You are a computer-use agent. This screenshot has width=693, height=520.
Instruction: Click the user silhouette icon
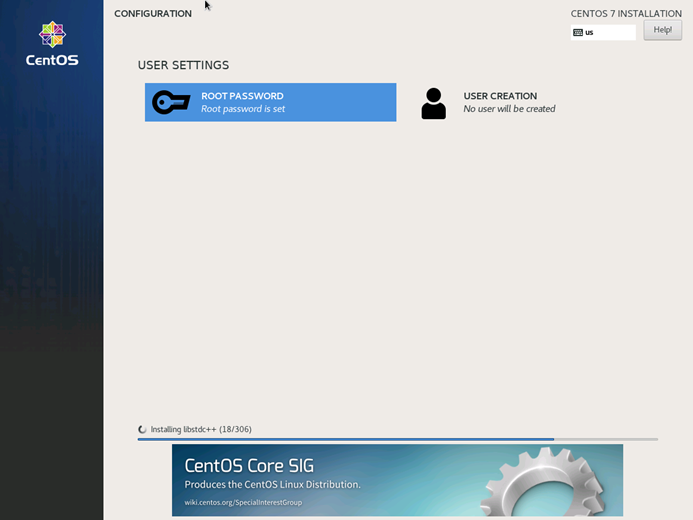coord(434,103)
